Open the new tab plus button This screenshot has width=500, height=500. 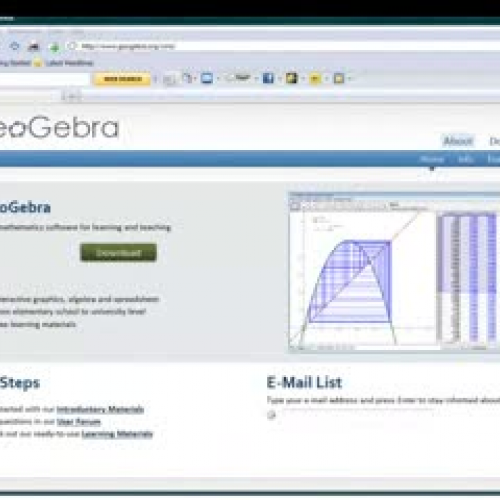pos(72,97)
